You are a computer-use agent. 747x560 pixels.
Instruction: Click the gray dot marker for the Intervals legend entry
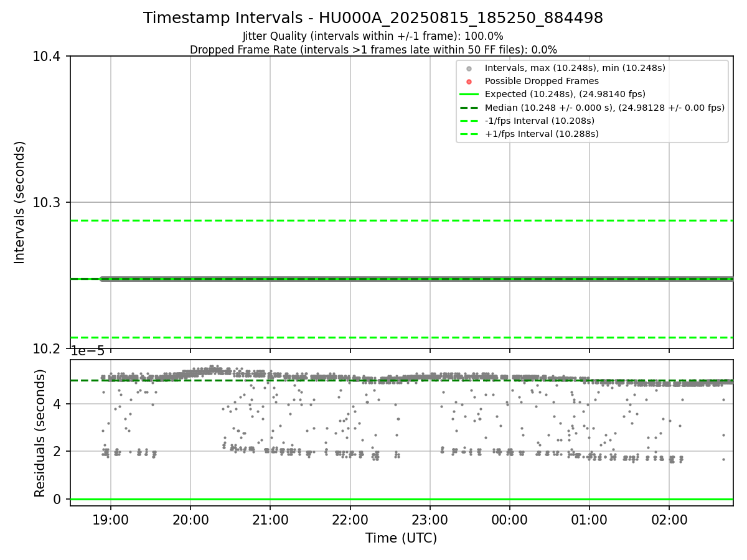(469, 68)
